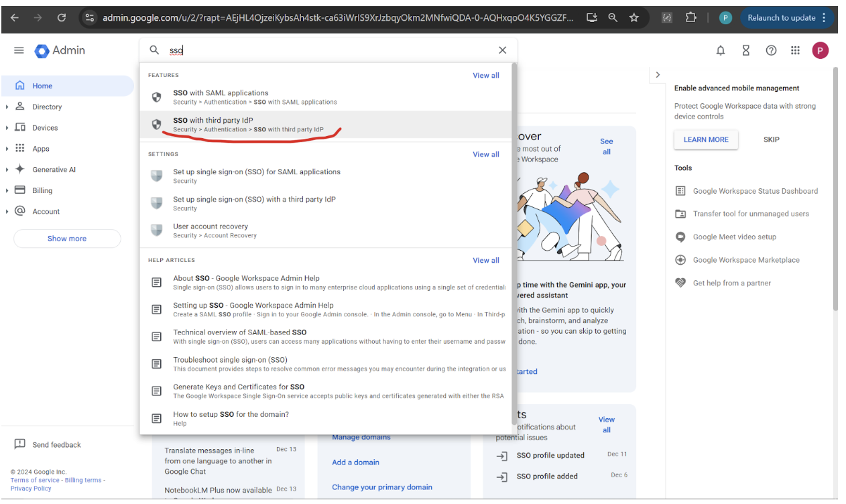Open the account avatar in Admin header
846x504 pixels.
820,50
